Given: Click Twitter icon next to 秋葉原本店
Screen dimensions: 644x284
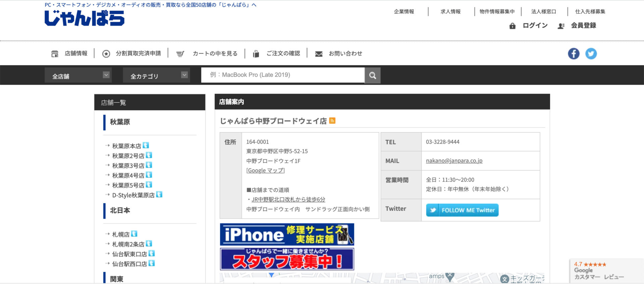Looking at the screenshot, I should coord(146,145).
